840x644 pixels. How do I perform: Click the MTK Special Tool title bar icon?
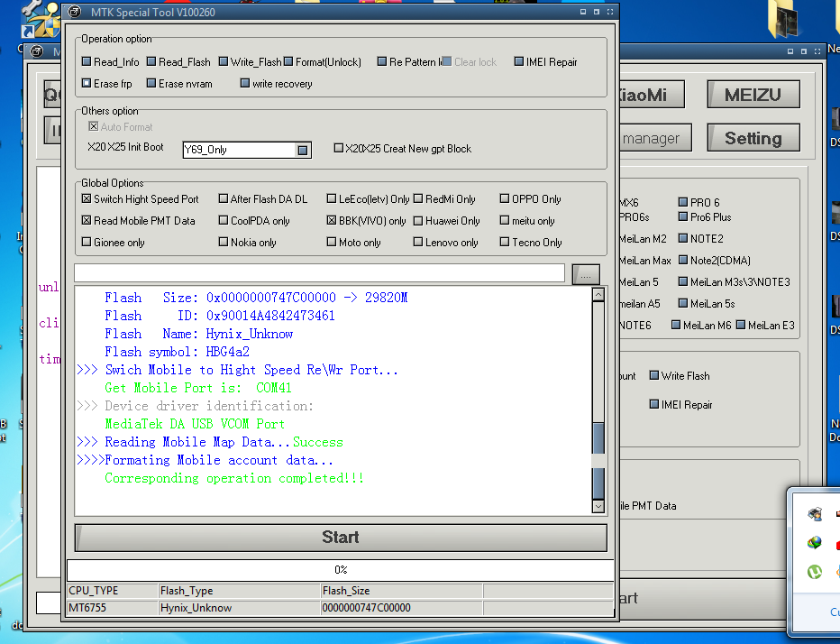coord(77,13)
